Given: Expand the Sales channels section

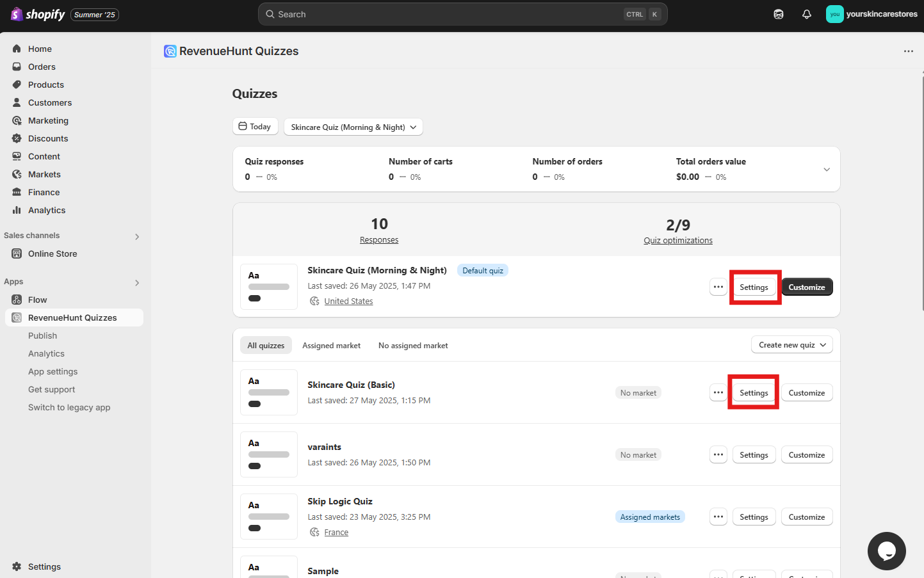Looking at the screenshot, I should point(137,236).
